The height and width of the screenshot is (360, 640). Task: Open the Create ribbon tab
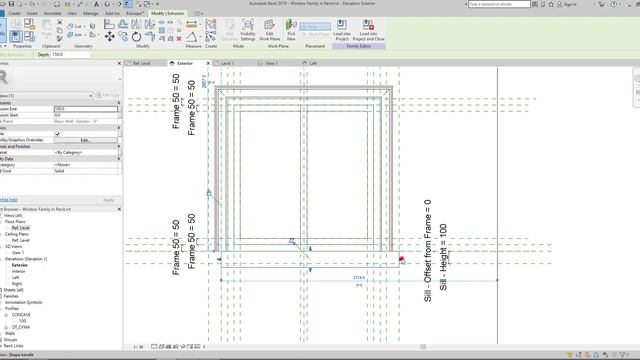click(14, 13)
